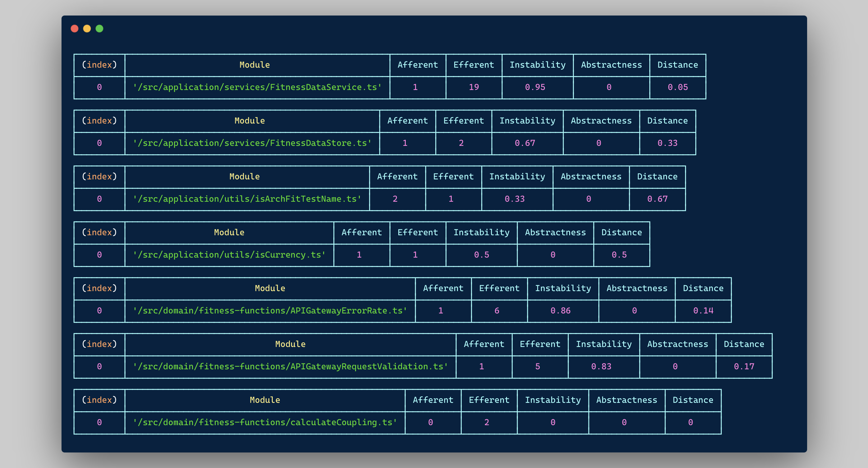
Task: Click the Instability value 0.86
Action: [x=560, y=311]
